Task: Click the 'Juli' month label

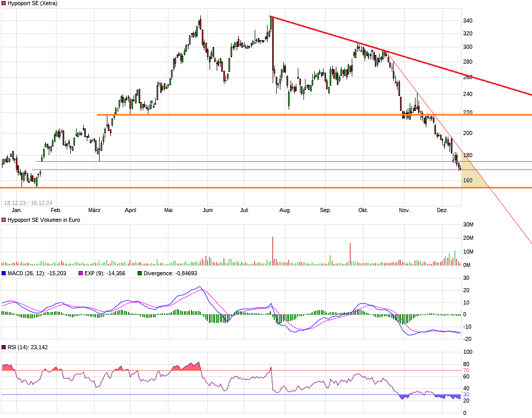Action: [x=244, y=211]
